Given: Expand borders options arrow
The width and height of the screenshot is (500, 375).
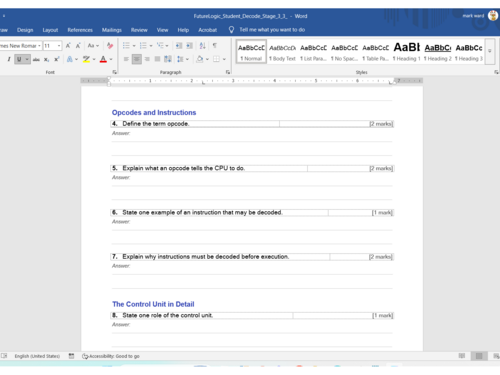Looking at the screenshot, I should 224,59.
